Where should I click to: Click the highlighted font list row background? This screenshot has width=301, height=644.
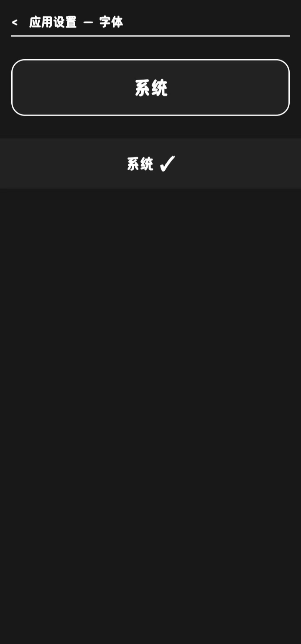click(150, 164)
